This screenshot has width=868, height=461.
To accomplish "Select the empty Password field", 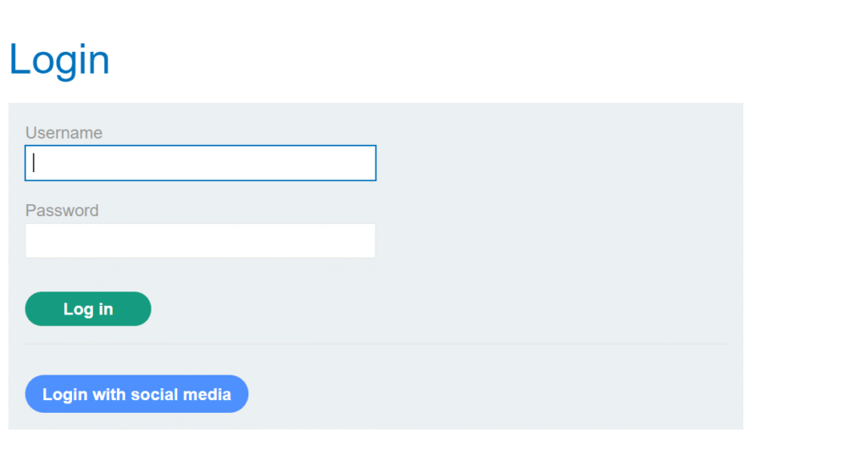I will coord(200,241).
